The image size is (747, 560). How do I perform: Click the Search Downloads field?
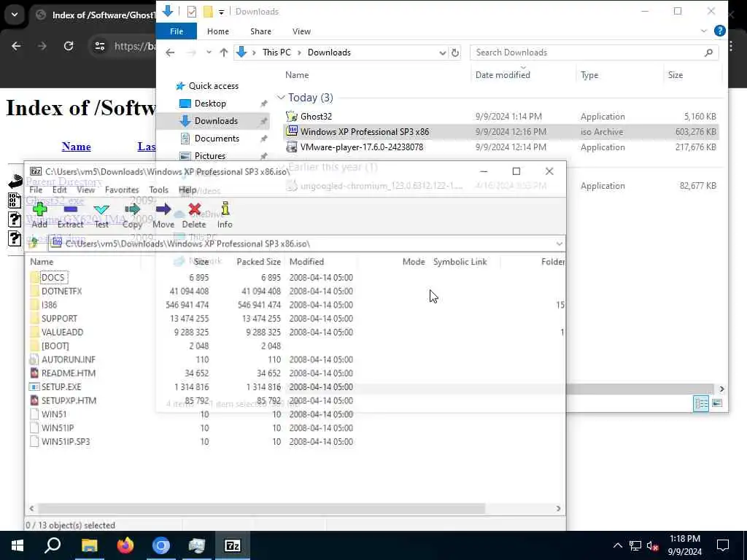(x=594, y=52)
